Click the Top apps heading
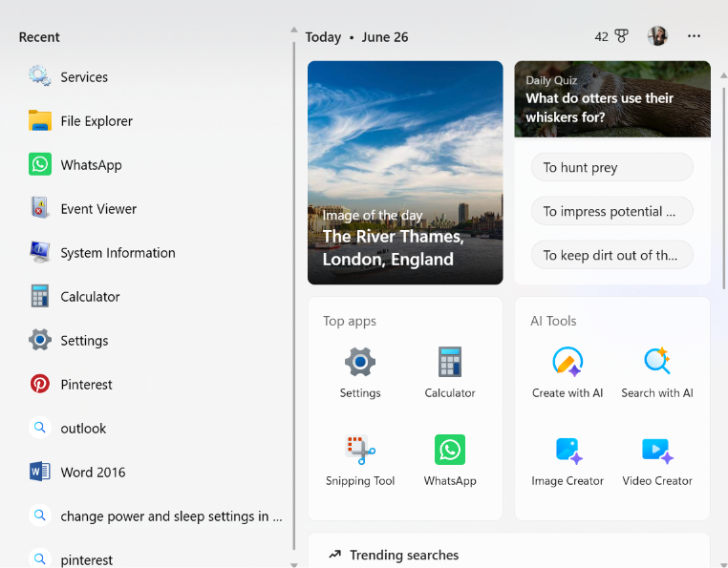Screen dimensions: 728x568 pyautogui.click(x=350, y=321)
